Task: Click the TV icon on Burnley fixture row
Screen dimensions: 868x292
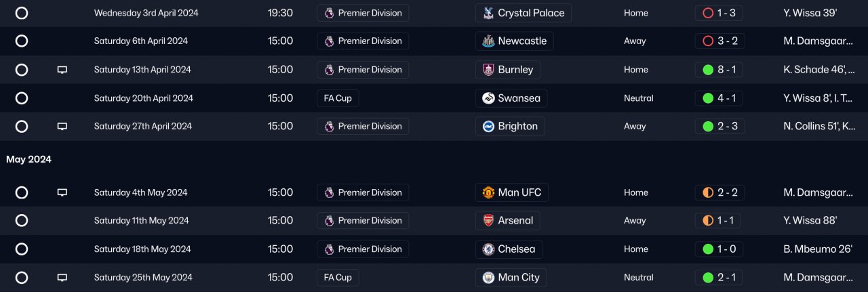Action: [x=62, y=70]
